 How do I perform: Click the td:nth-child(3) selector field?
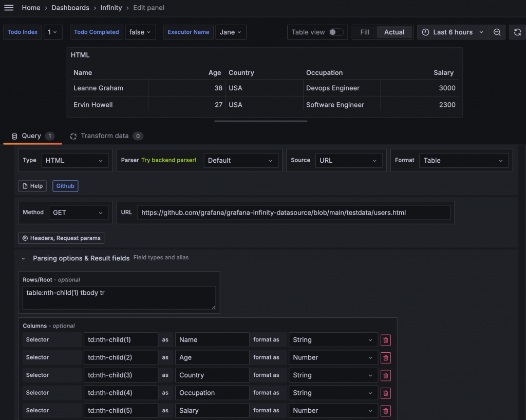click(121, 375)
